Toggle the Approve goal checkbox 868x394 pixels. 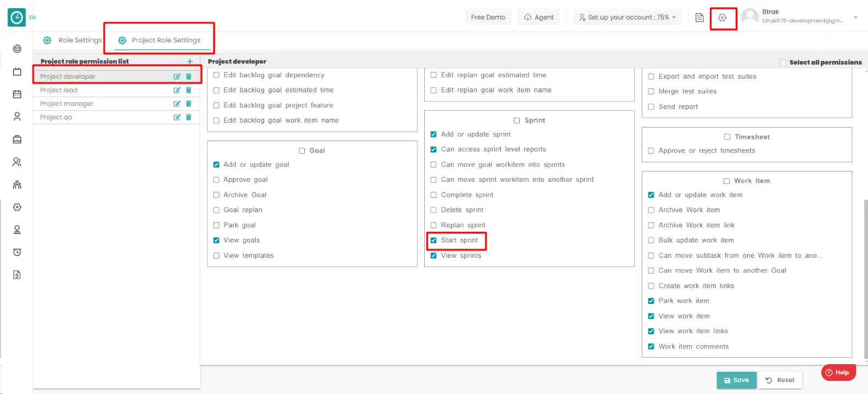click(216, 180)
